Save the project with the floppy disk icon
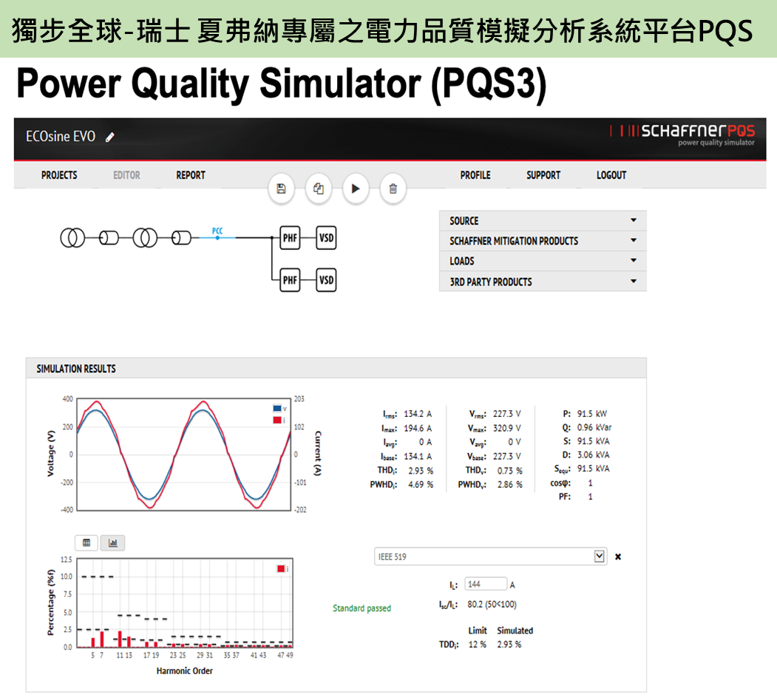The width and height of the screenshot is (777, 700). [x=281, y=188]
